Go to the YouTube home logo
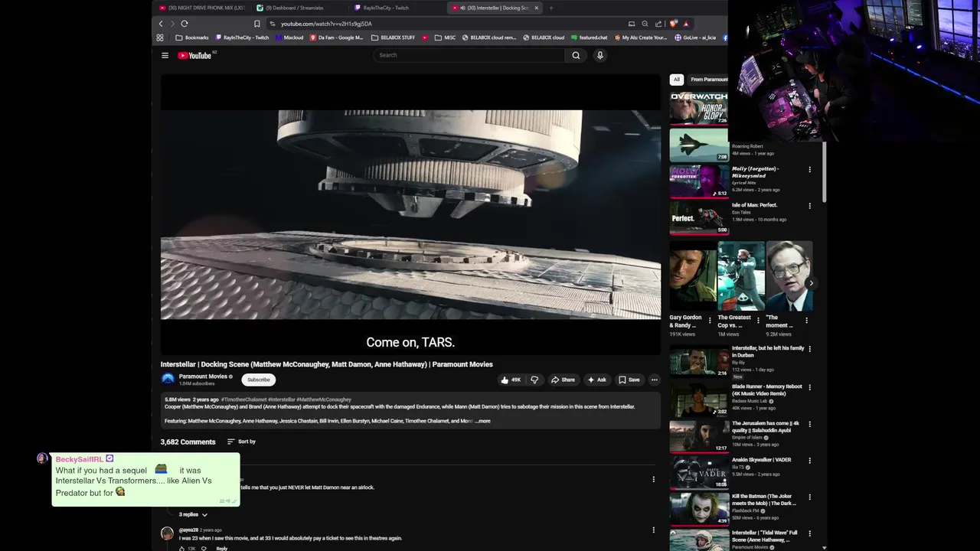 click(195, 55)
